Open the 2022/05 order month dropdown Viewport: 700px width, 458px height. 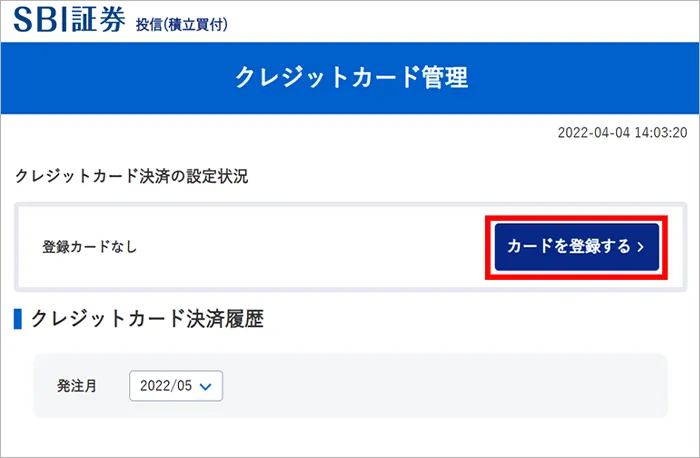(176, 386)
